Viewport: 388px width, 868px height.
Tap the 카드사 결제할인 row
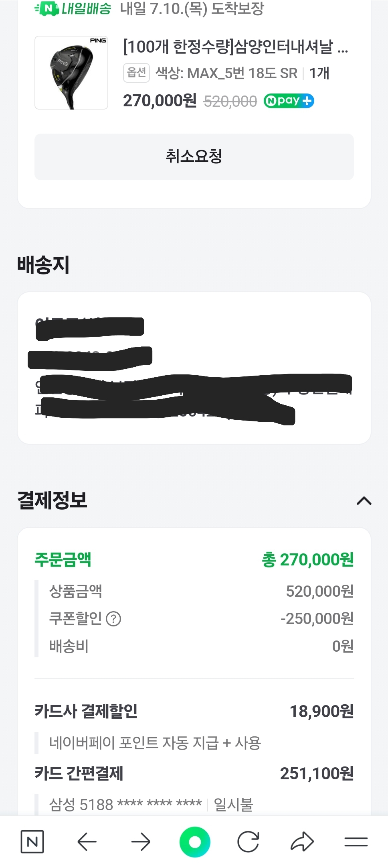point(194,711)
